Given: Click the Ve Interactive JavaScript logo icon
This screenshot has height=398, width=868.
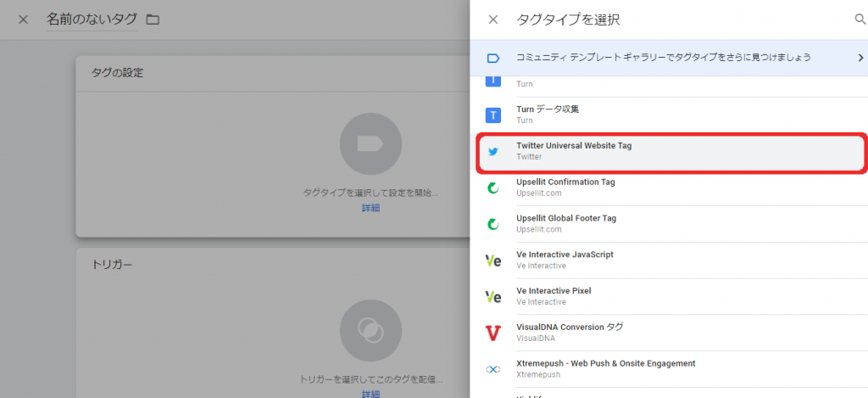Looking at the screenshot, I should click(x=492, y=261).
